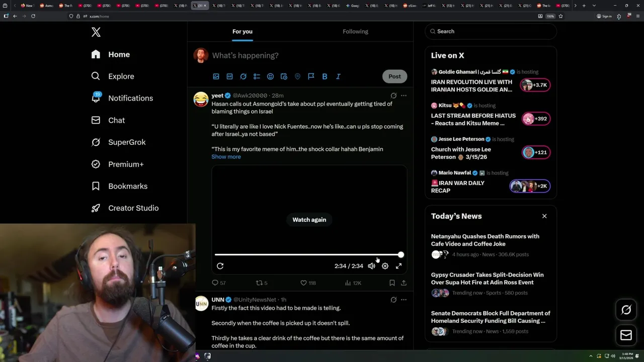Open Explore in the sidebar
Screen dimensions: 644x362
(113, 76)
